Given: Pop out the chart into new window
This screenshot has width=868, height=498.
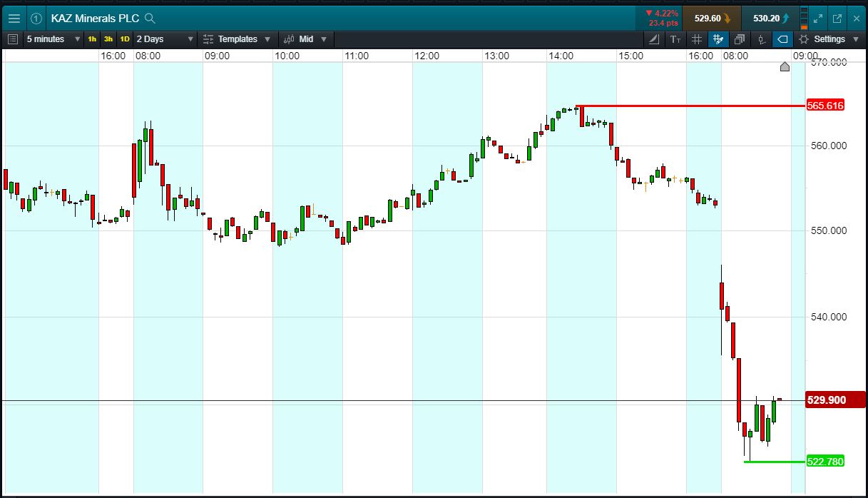Looking at the screenshot, I should tap(837, 19).
